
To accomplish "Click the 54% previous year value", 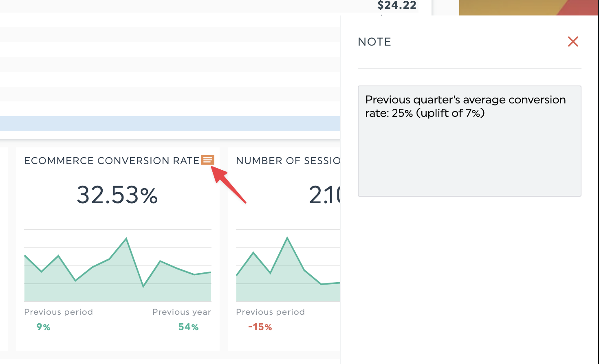I will point(188,327).
